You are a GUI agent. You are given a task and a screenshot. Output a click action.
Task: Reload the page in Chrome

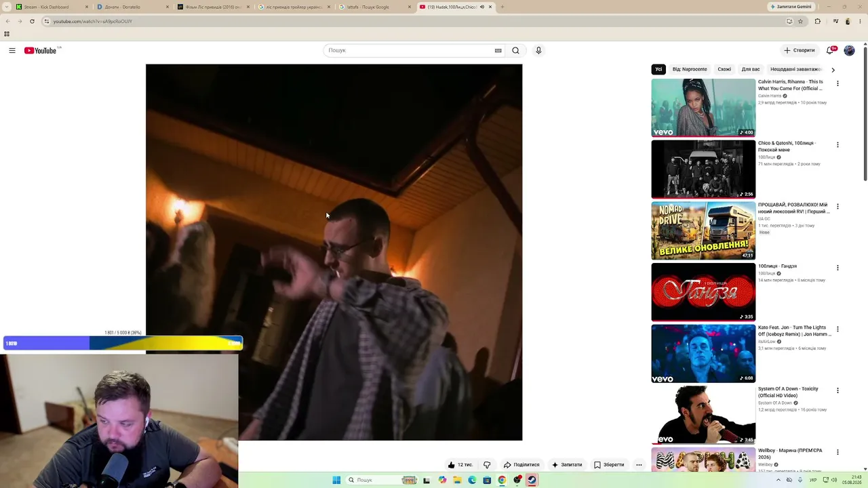coord(32,21)
